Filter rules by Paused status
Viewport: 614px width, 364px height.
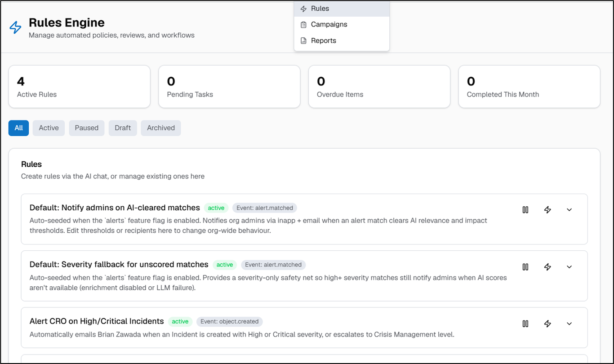[87, 128]
